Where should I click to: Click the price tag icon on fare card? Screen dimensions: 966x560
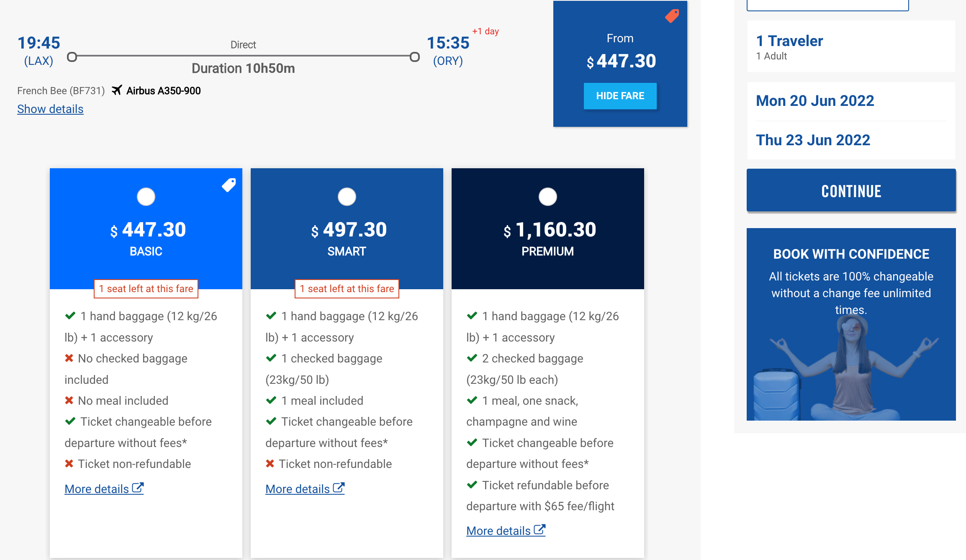229,185
